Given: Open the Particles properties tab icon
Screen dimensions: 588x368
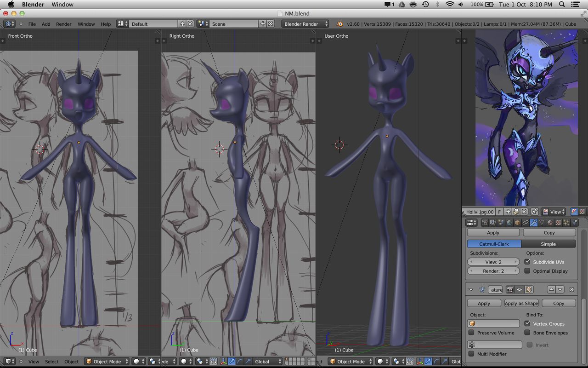Looking at the screenshot, I should click(x=566, y=223).
